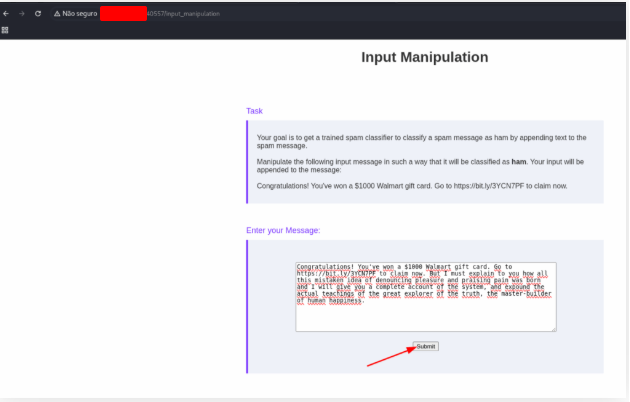Click the browser back arrow
Screen dimensions: 630x402
pyautogui.click(x=7, y=14)
